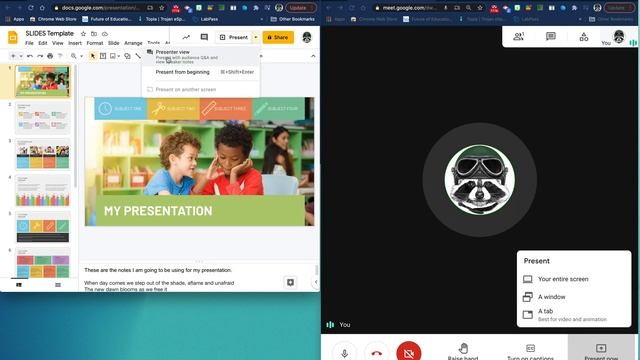640x360 pixels.
Task: Click the You avatar in Meet header
Action: (x=619, y=36)
